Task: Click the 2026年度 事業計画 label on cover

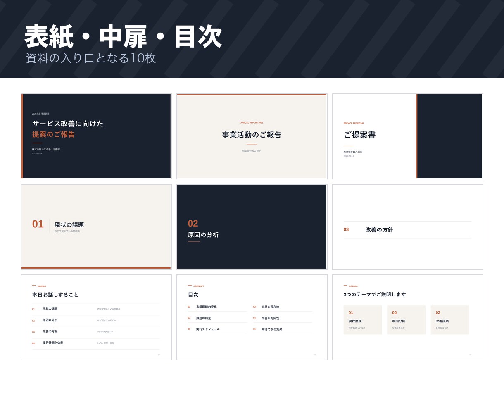Action: [40, 114]
